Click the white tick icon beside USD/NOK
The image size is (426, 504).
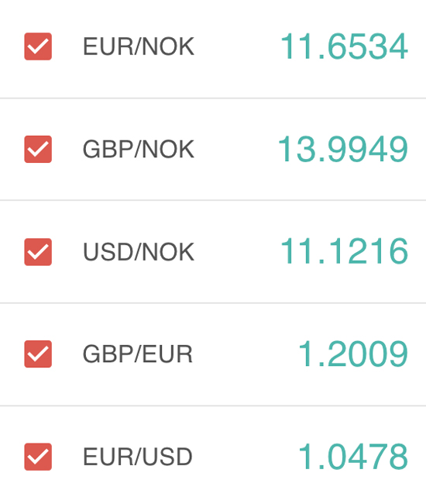[38, 252]
